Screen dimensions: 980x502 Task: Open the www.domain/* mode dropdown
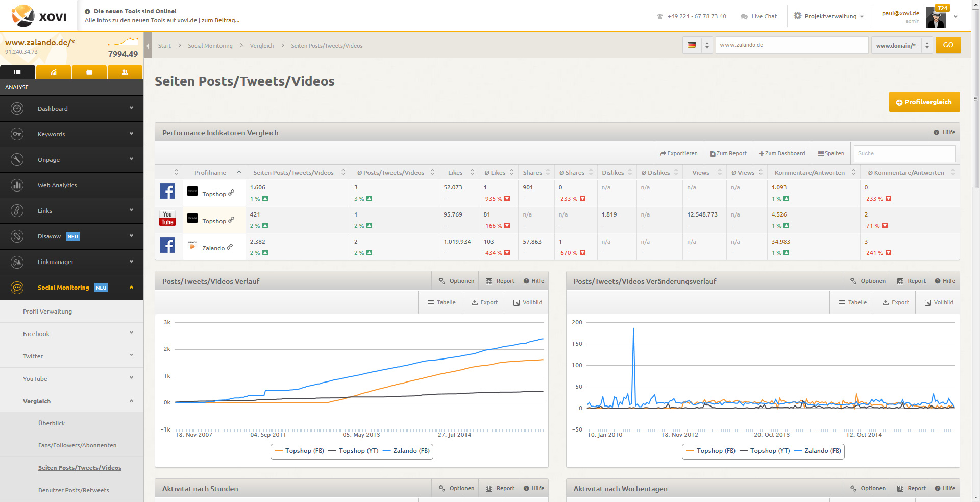tap(902, 45)
